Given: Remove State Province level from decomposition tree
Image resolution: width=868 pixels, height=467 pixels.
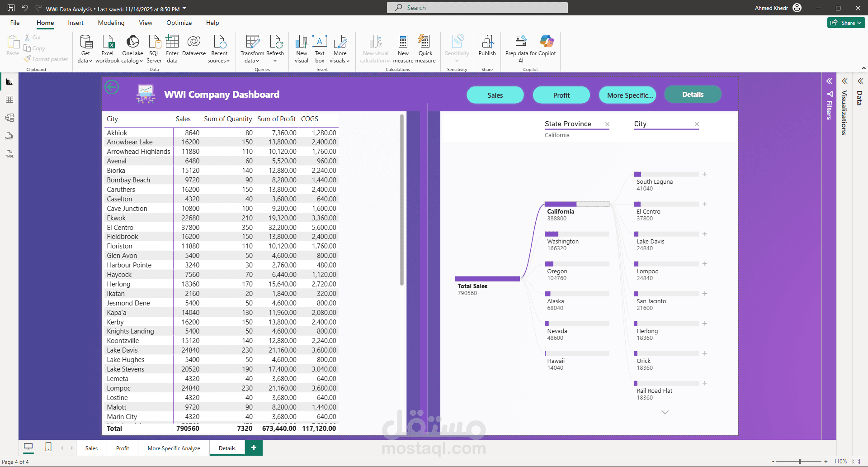Looking at the screenshot, I should coord(607,124).
